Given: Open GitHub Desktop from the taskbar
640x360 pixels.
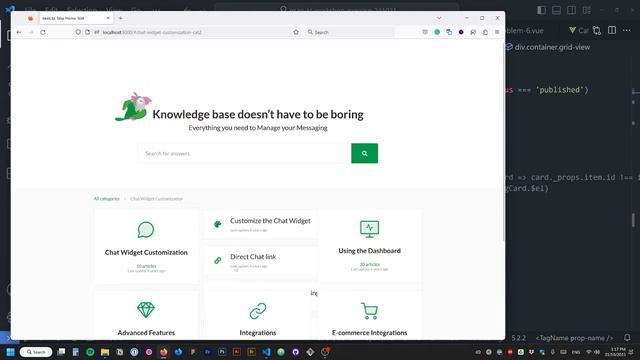Looking at the screenshot, I should (x=296, y=352).
